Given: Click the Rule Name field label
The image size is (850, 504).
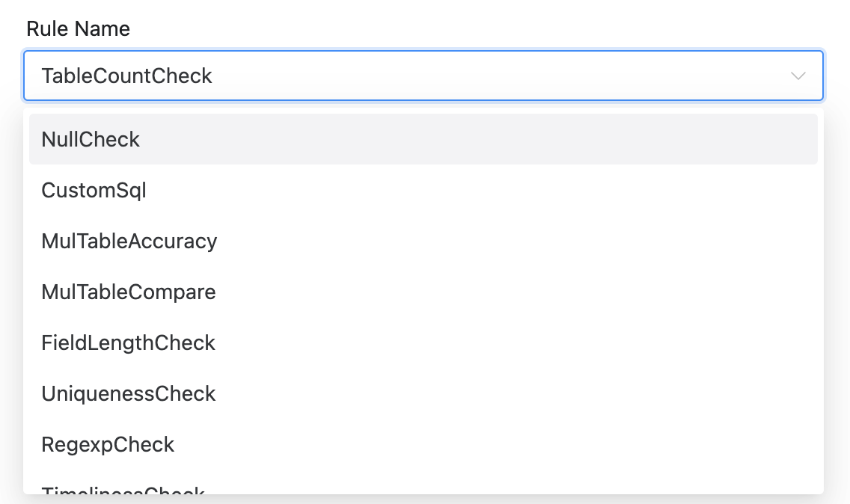Looking at the screenshot, I should tap(78, 29).
